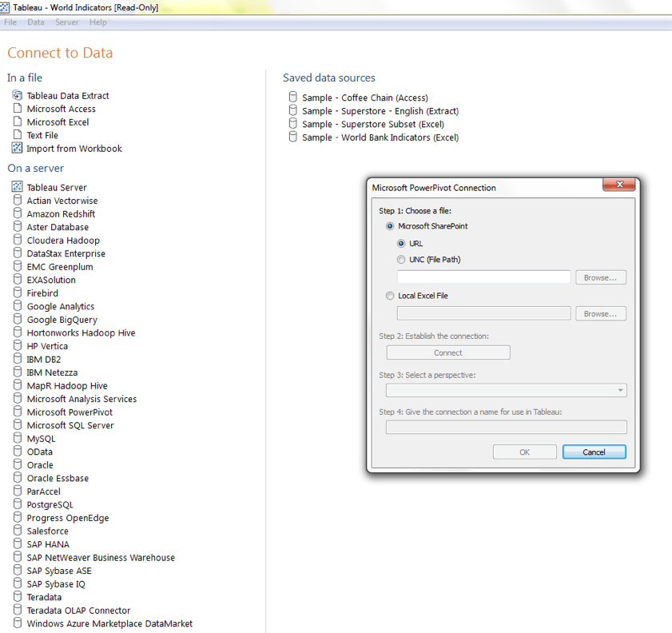Click the Microsoft Access file icon
The height and width of the screenshot is (633, 672).
[17, 108]
